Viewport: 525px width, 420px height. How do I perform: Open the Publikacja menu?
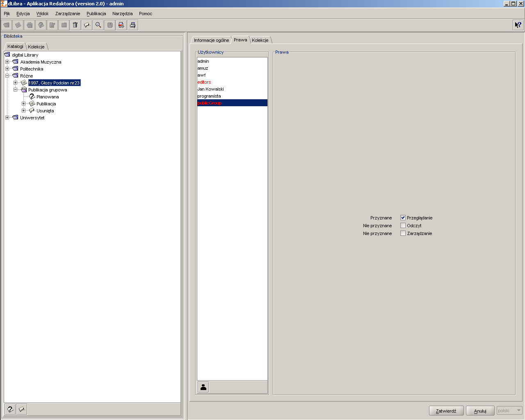96,14
